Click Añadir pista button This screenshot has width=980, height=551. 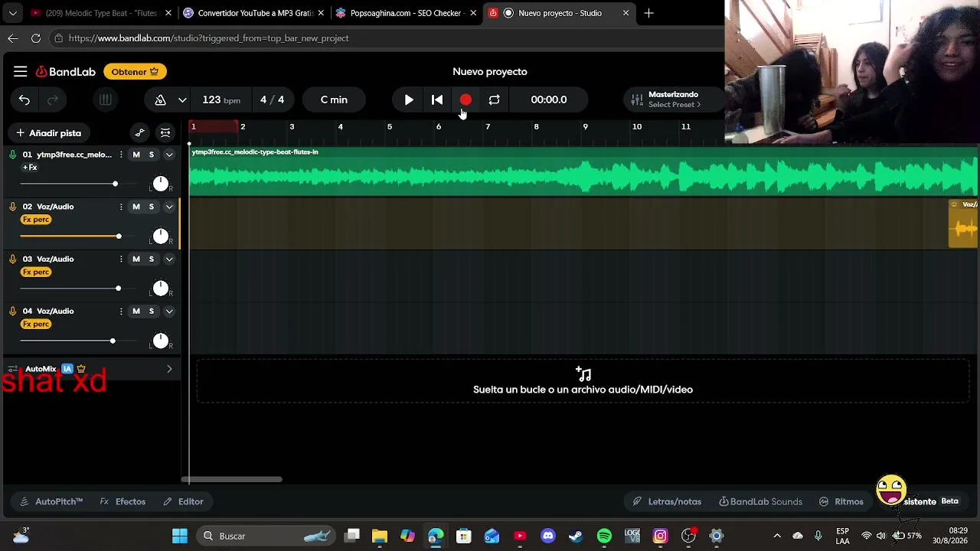[48, 133]
